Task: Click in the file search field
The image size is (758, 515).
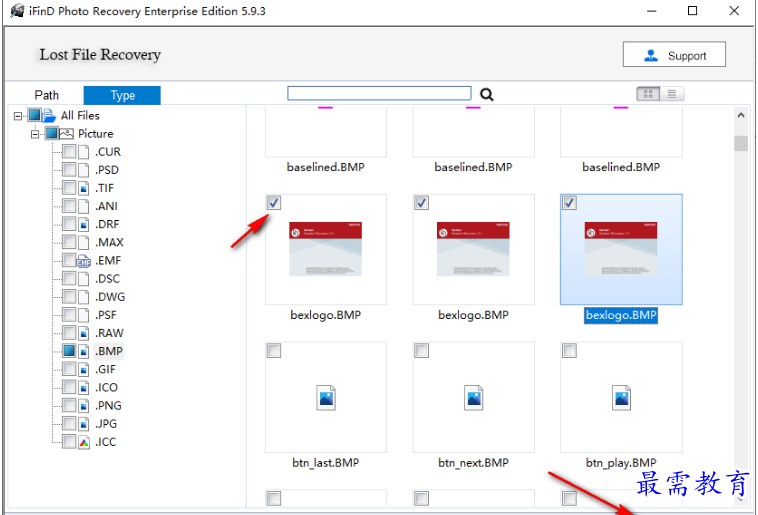Action: [x=379, y=93]
